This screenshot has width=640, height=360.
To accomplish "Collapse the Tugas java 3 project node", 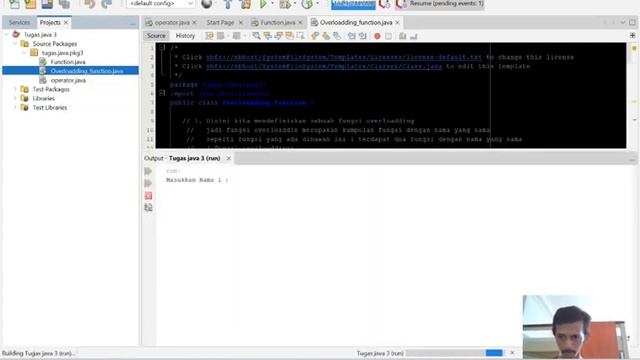I will click(x=6, y=34).
